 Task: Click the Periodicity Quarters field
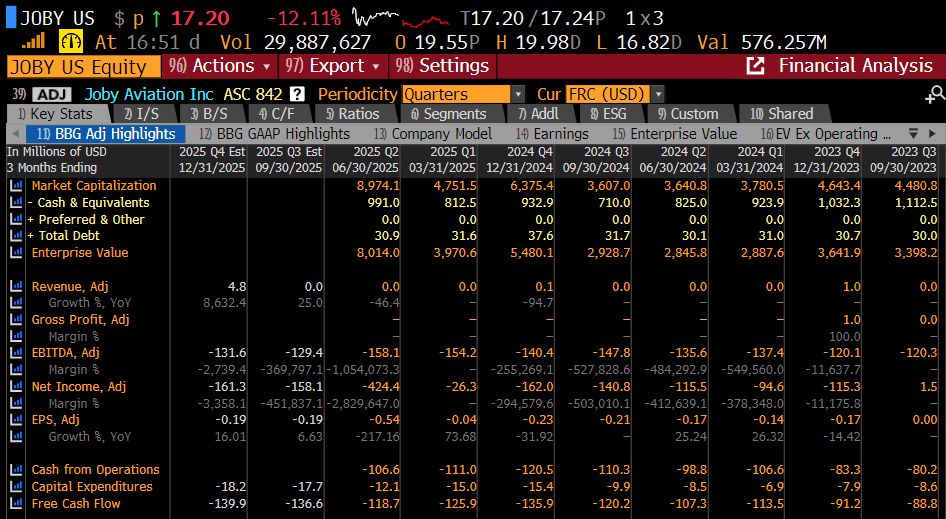(457, 95)
